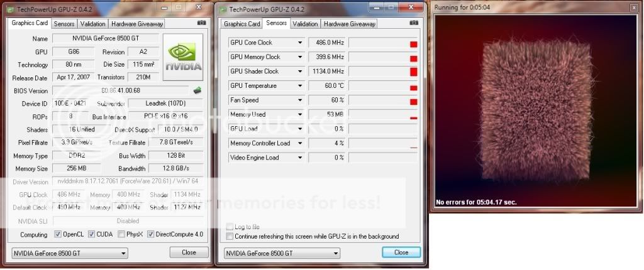Image resolution: width=644 pixels, height=270 pixels.
Task: Open Validation tab in Sensors window
Action: 305,24
